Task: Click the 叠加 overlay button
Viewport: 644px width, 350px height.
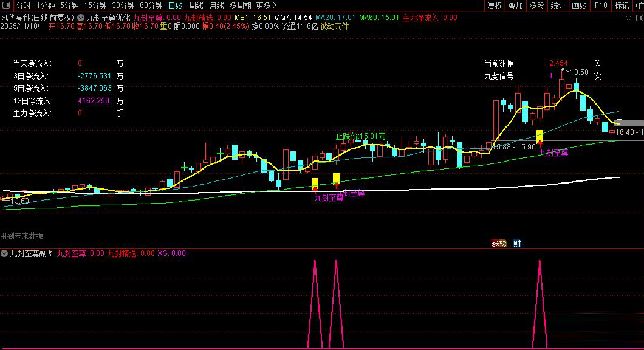Action: 515,5
